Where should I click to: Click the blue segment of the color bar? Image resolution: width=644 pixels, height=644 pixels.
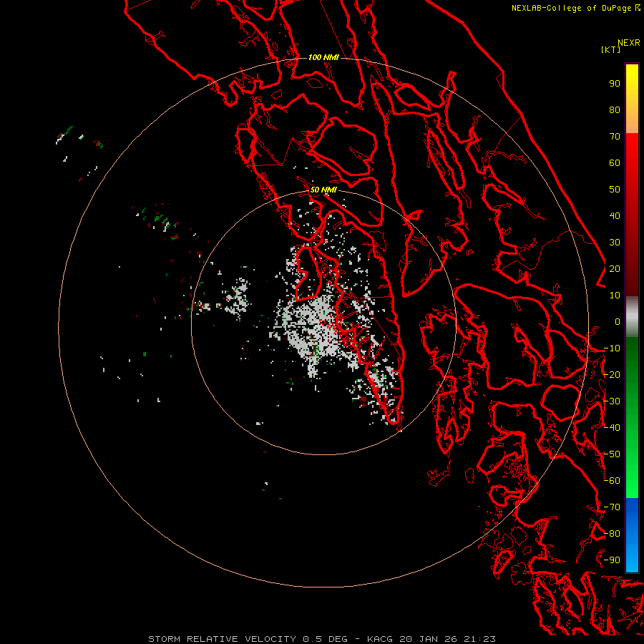click(x=632, y=535)
